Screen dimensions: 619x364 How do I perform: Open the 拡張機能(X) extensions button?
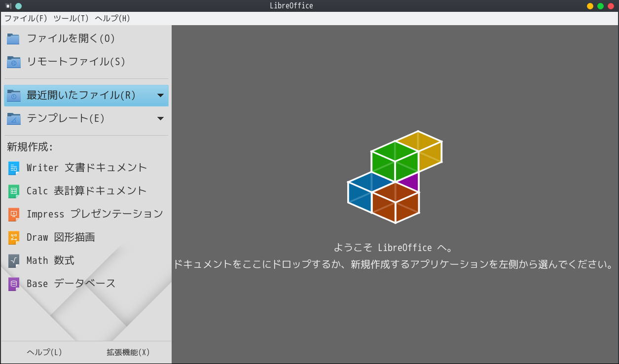click(128, 352)
